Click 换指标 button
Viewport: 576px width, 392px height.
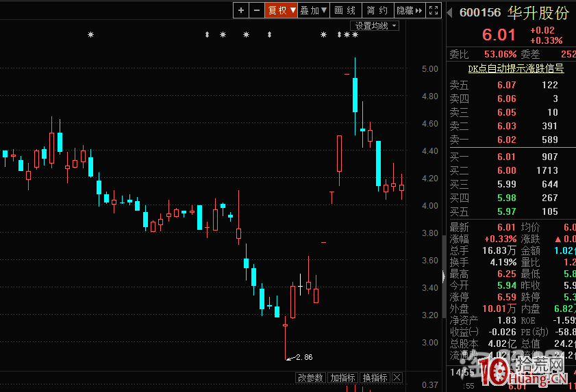pyautogui.click(x=375, y=378)
